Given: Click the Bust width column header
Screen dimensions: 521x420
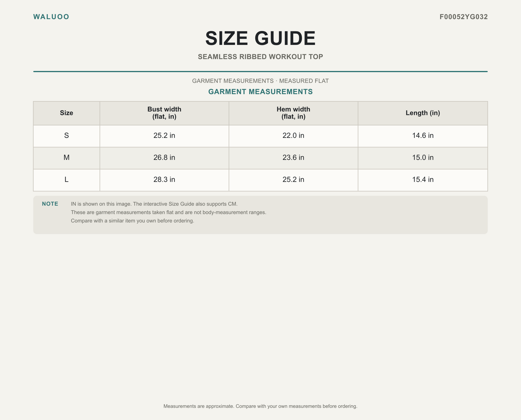Looking at the screenshot, I should (164, 113).
